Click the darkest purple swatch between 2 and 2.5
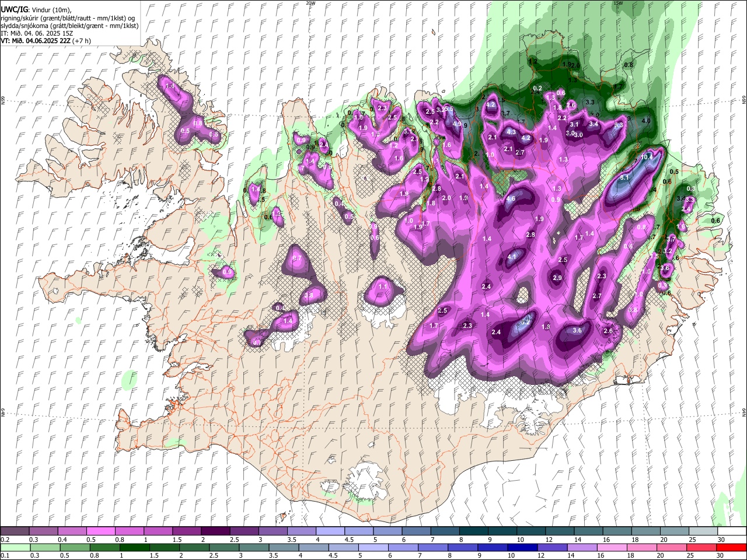The width and height of the screenshot is (747, 560). (215, 531)
